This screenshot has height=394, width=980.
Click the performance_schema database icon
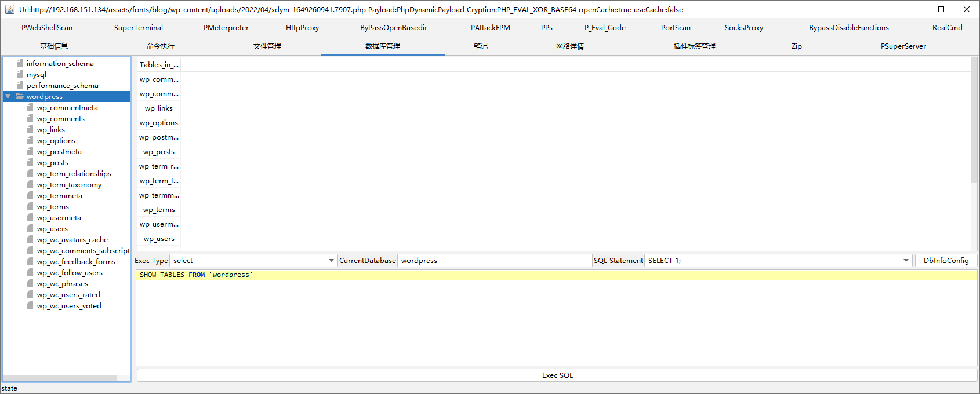point(20,86)
